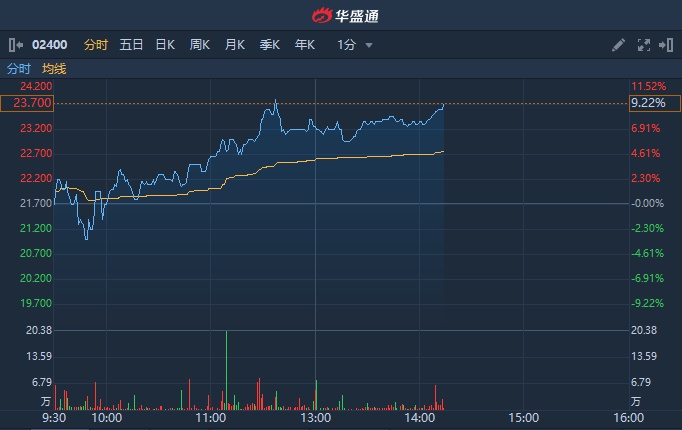Click the collapse-right panel icon
This screenshot has width=682, height=430.
point(666,45)
